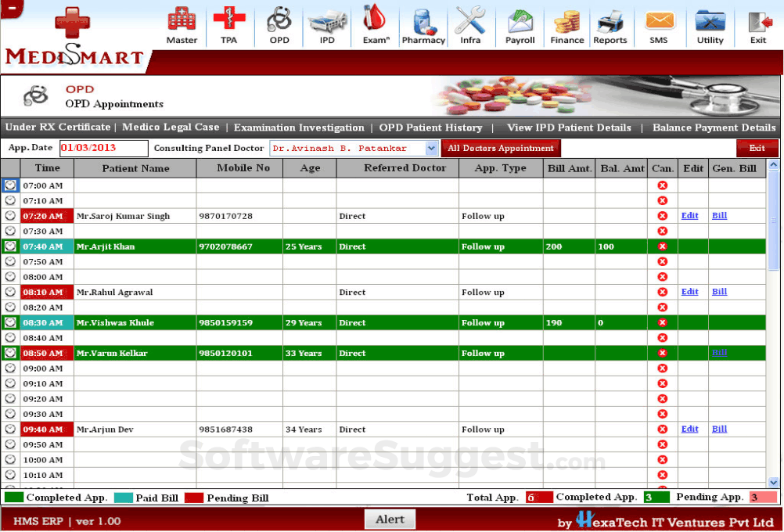Open the SMS module

pos(660,25)
